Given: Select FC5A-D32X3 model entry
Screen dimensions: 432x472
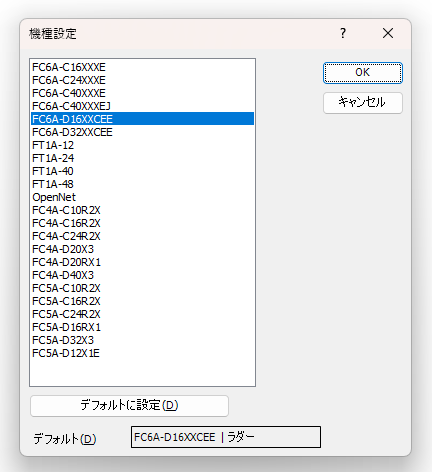Looking at the screenshot, I should [142, 340].
